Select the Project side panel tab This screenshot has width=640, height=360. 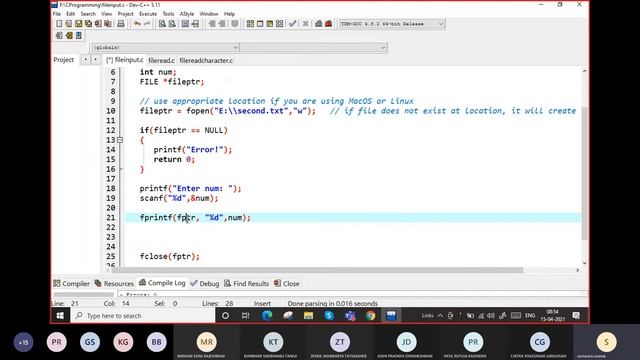tap(63, 60)
